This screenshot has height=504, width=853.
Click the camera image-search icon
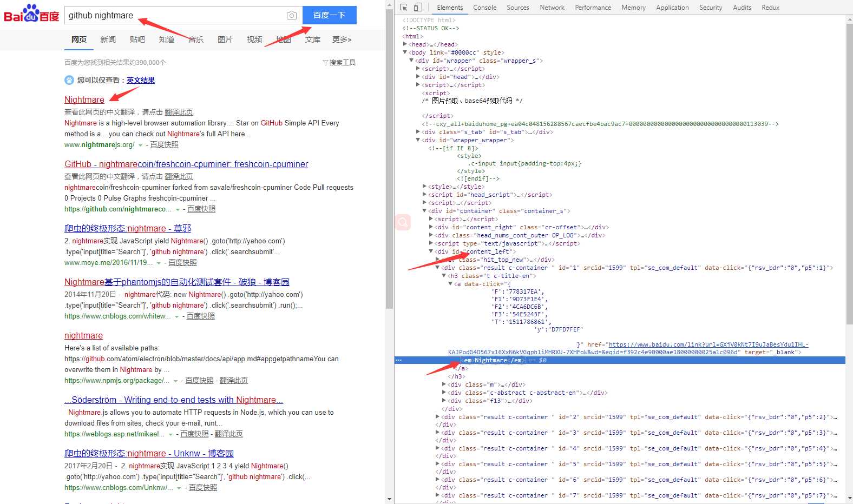[x=292, y=15]
